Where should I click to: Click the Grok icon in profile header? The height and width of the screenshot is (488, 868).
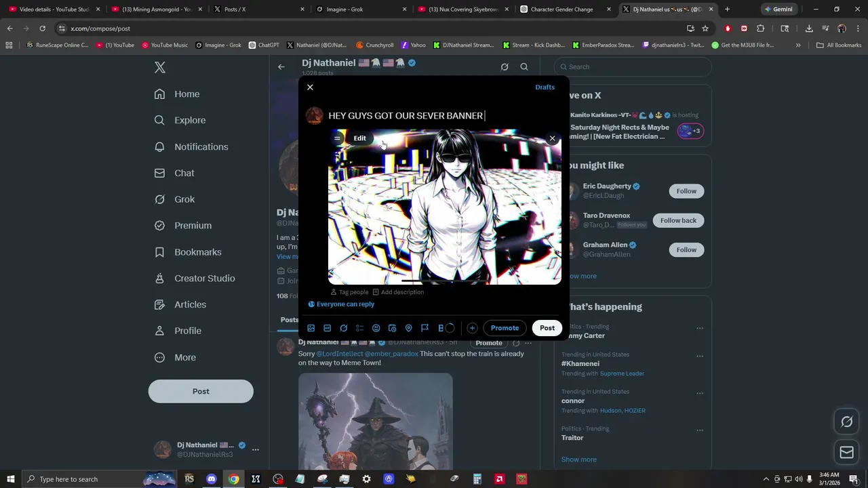coord(505,66)
